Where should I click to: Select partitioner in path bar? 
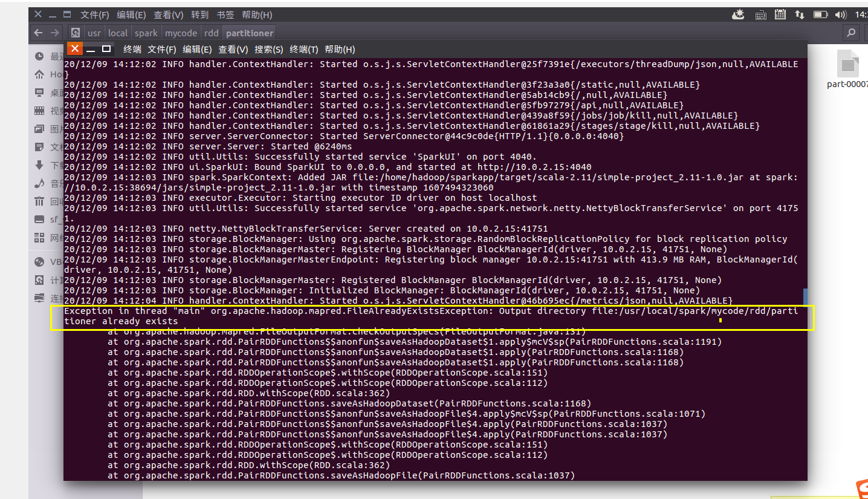(x=250, y=33)
